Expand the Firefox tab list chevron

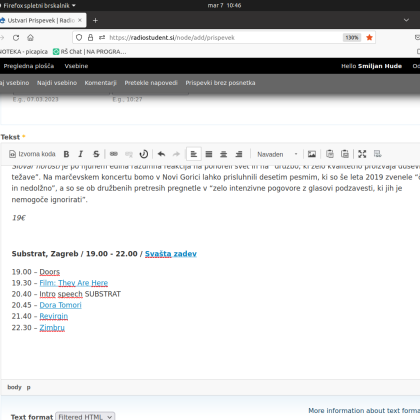pyautogui.click(x=406, y=20)
